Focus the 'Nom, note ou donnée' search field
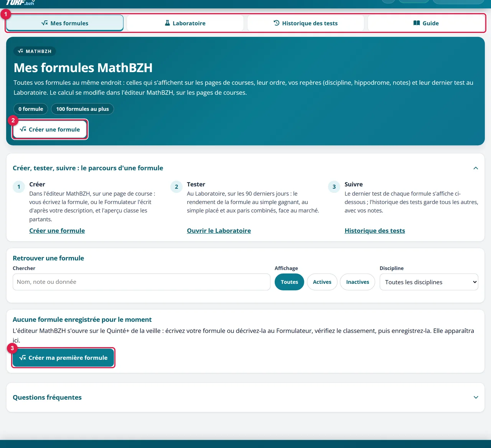Screen dimensions: 491x448 point(142,282)
